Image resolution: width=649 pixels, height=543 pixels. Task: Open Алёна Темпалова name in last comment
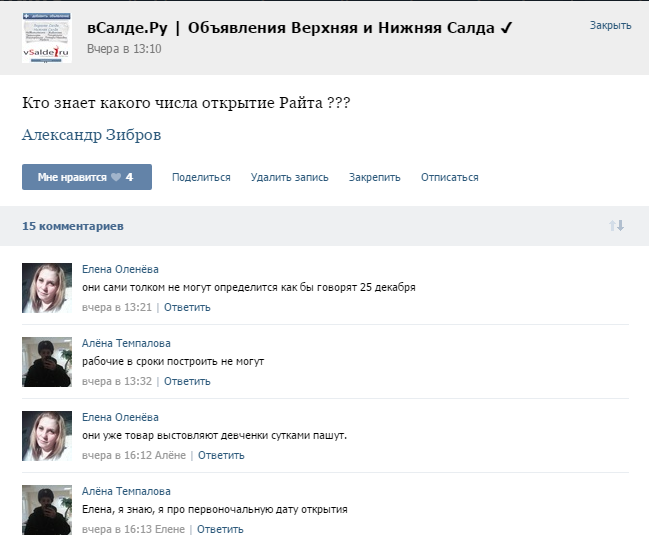pos(126,491)
